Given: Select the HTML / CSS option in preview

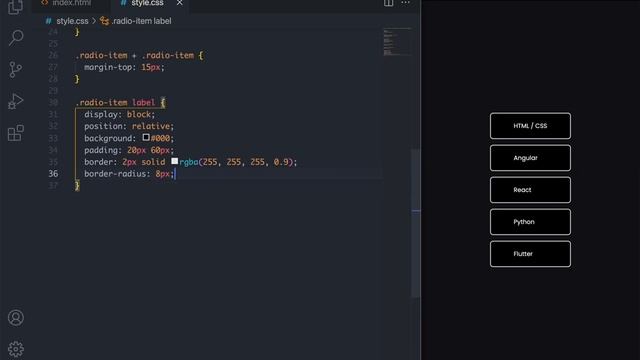Looking at the screenshot, I should [x=530, y=126].
